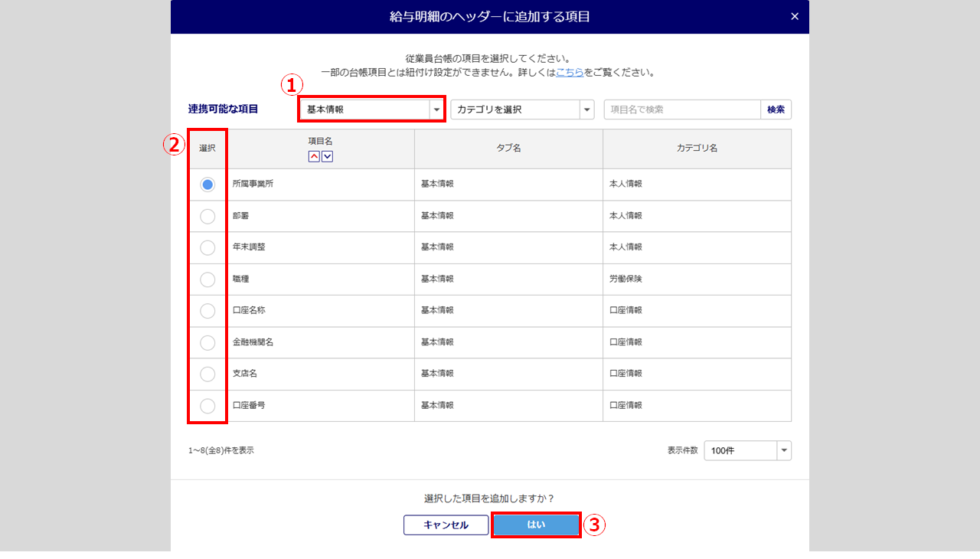The width and height of the screenshot is (980, 559).
Task: Click dialog title 給与明細のヘッダーに追加する項目
Action: pyautogui.click(x=490, y=16)
